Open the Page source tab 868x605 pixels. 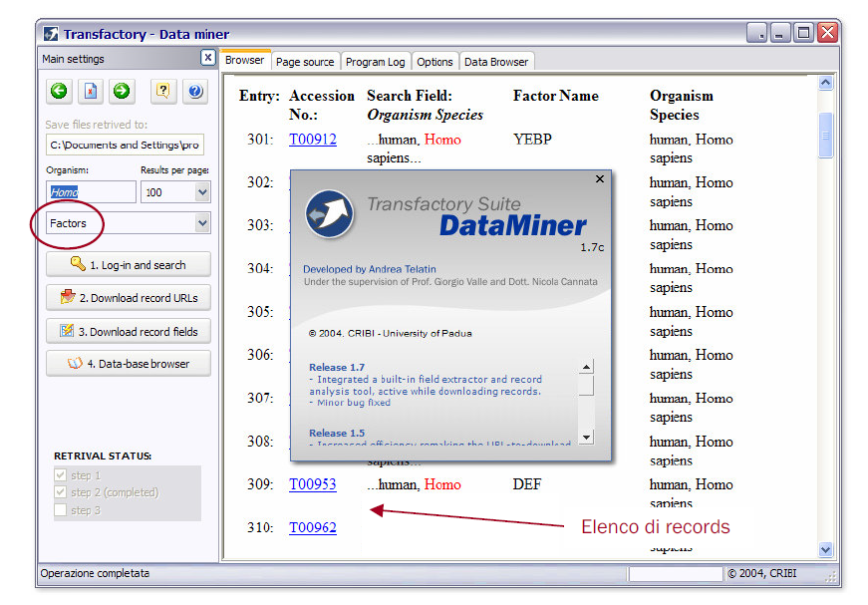[x=305, y=62]
